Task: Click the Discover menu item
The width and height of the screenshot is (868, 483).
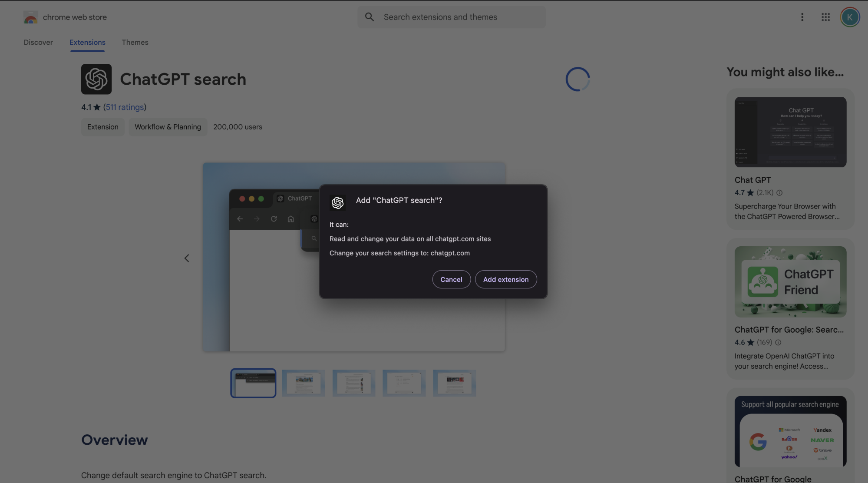Action: [x=38, y=42]
